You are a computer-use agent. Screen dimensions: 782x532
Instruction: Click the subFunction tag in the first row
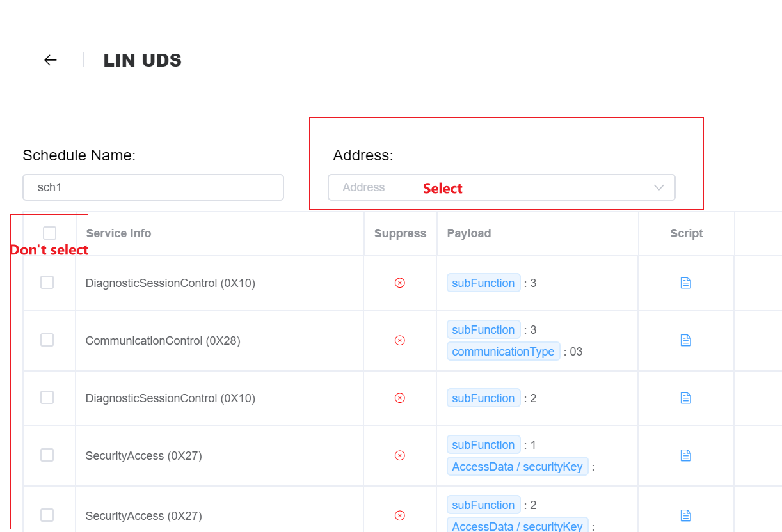483,282
